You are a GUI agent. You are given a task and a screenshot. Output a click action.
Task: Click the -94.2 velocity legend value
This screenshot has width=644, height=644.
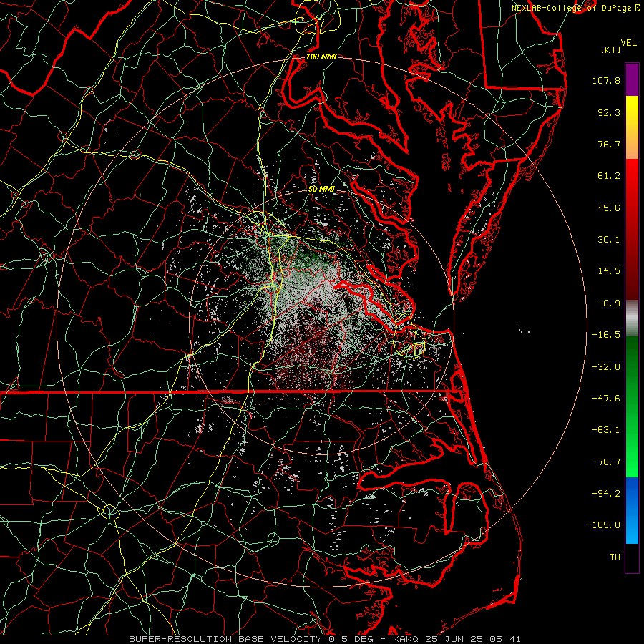(606, 494)
